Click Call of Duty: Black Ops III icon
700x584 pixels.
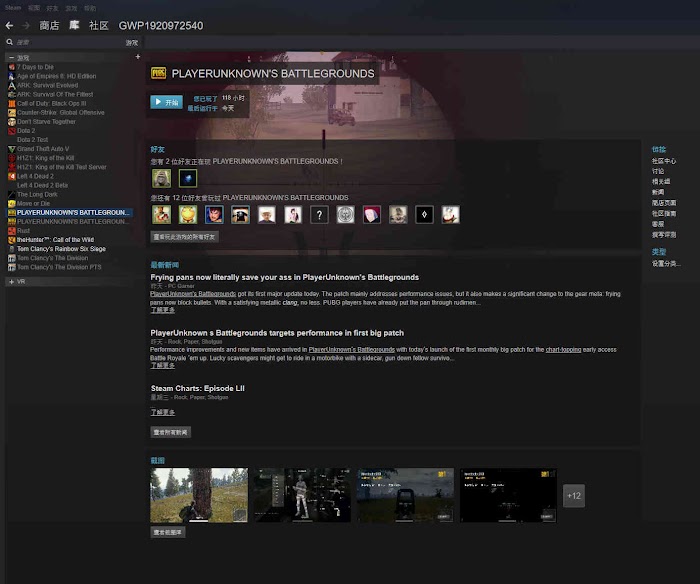12,104
